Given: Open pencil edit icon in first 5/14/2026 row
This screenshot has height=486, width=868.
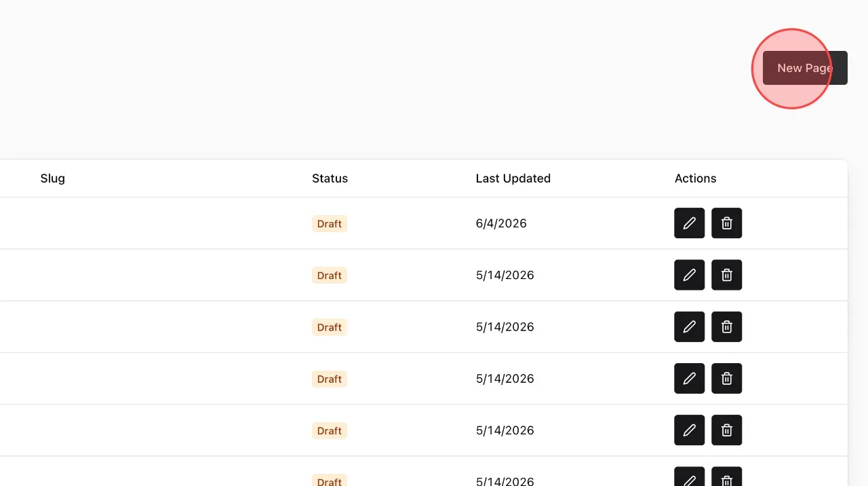Looking at the screenshot, I should point(689,275).
